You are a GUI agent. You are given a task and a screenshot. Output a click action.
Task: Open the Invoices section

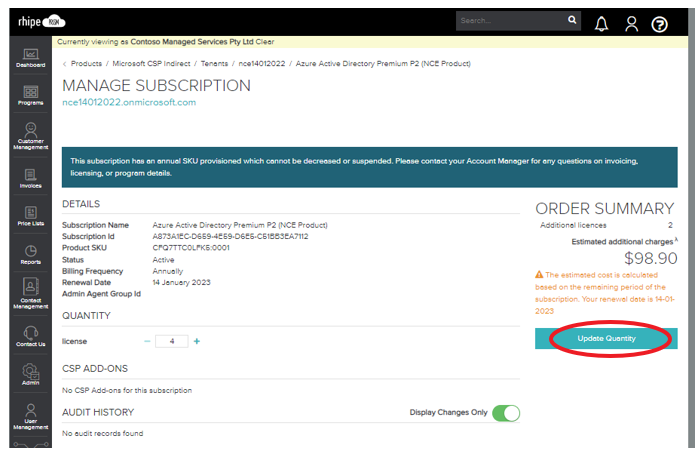click(30, 179)
